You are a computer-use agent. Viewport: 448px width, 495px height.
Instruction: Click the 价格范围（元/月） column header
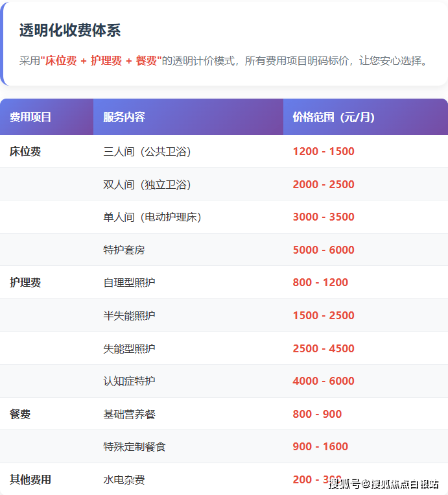click(x=333, y=117)
